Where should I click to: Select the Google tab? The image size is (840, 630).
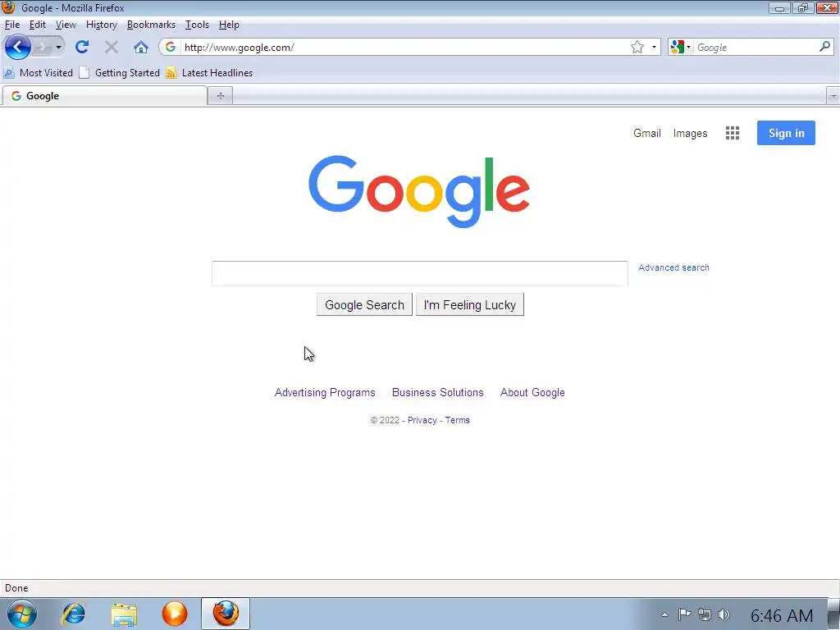(x=104, y=96)
